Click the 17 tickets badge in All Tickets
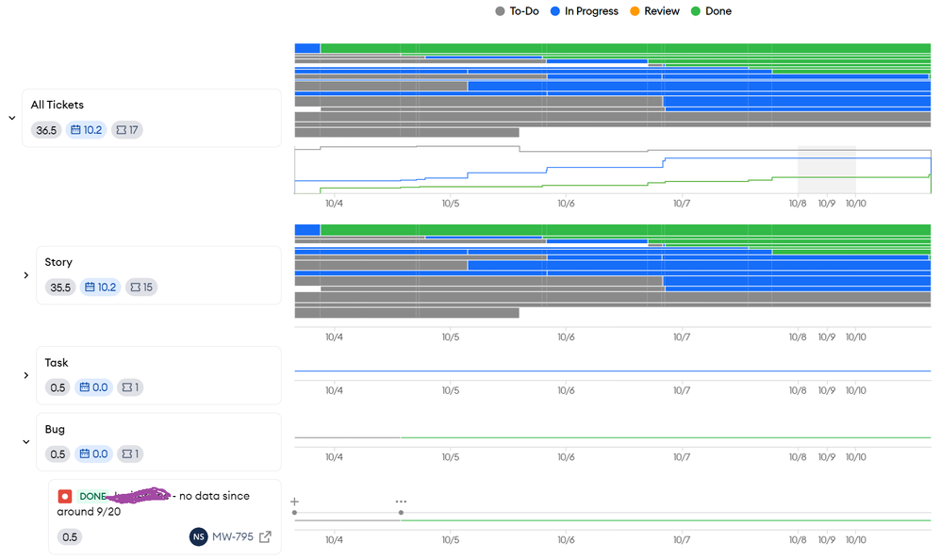Image resolution: width=941 pixels, height=560 pixels. click(127, 130)
